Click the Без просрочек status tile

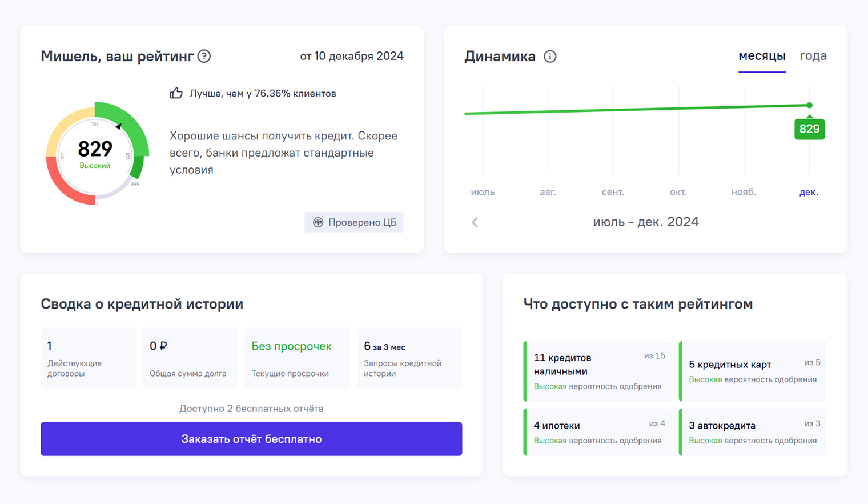(298, 358)
